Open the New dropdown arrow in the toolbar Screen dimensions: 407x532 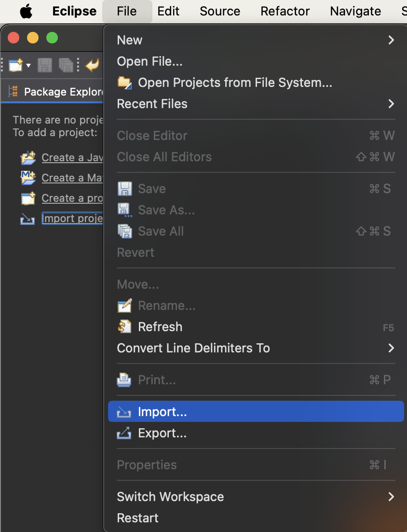[28, 65]
